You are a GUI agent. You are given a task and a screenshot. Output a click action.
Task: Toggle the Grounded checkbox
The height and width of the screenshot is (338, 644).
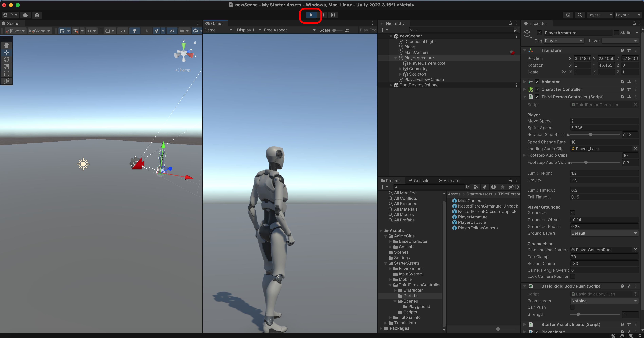point(573,213)
